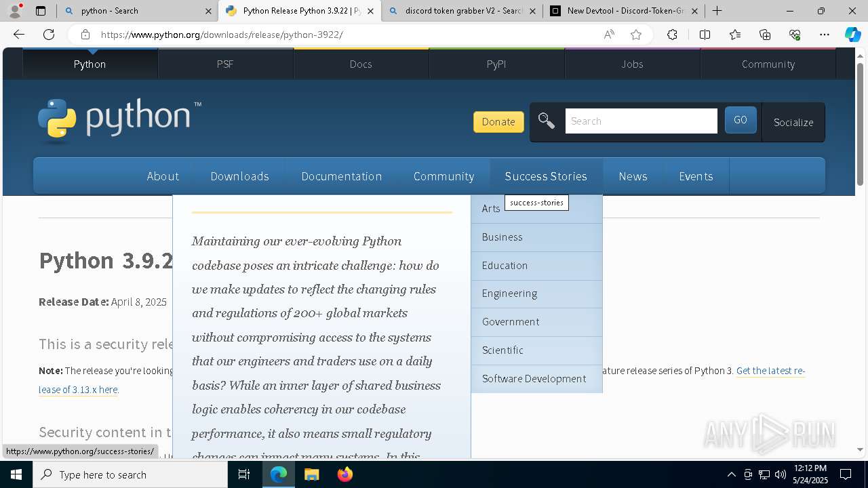Viewport: 868px width, 488px height.
Task: Open the Copilot icon
Action: coord(852,35)
